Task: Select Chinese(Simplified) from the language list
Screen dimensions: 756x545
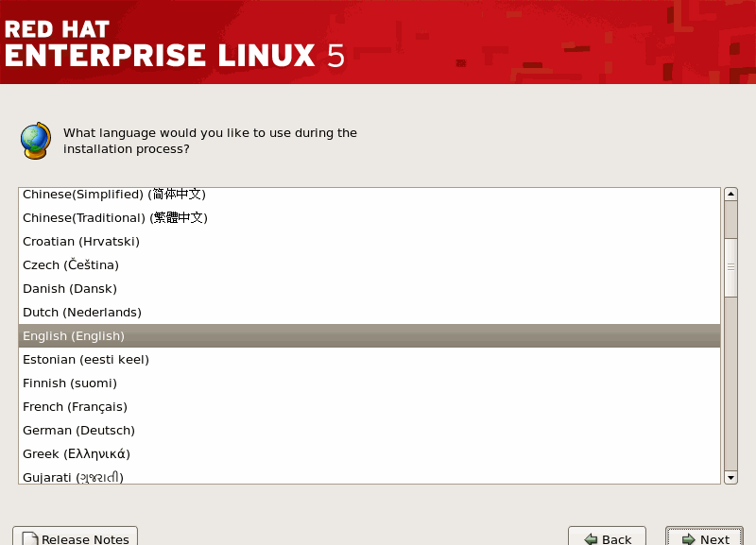Action: [x=113, y=195]
